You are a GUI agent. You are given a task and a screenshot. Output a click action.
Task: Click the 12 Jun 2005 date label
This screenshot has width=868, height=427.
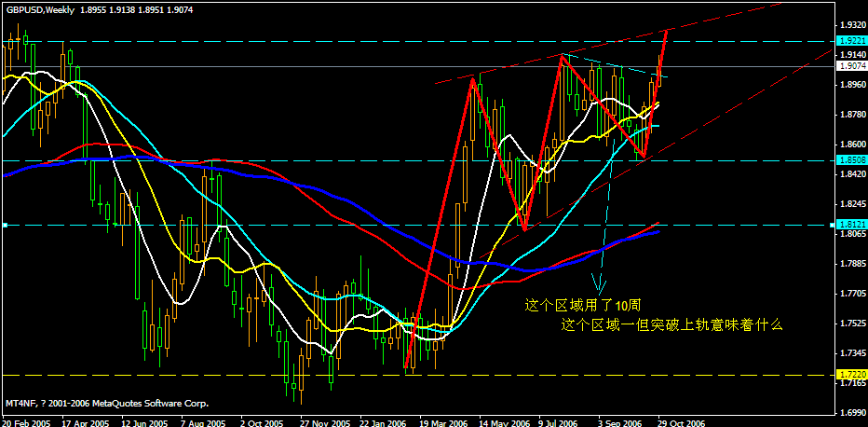[144, 423]
